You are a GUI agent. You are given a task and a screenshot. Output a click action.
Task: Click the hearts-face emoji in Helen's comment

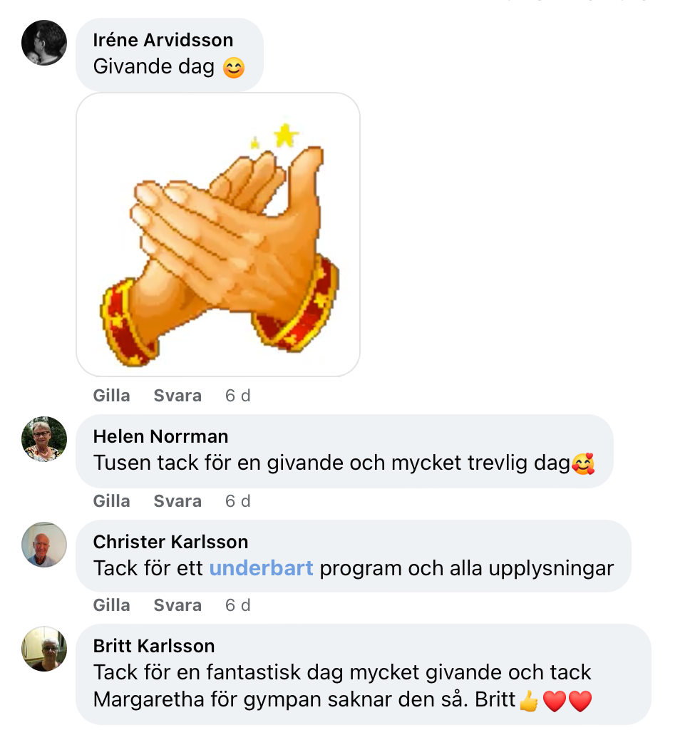click(583, 463)
